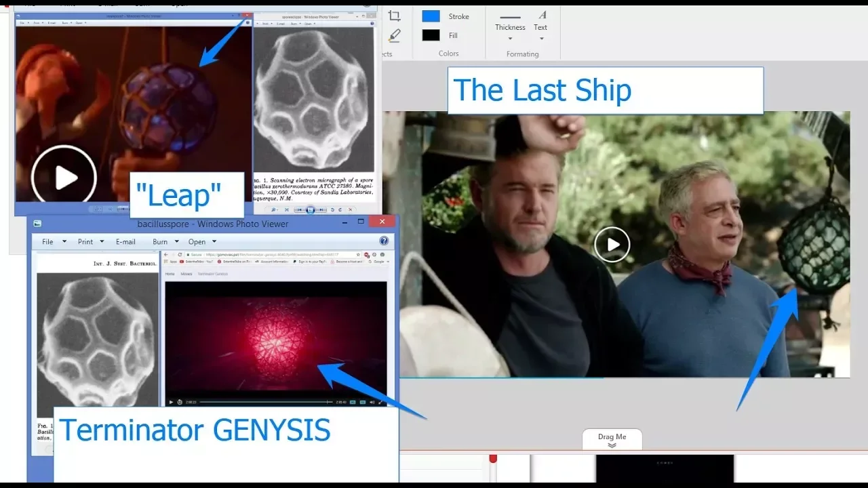The image size is (868, 488).
Task: Expand the Text dropdown arrow
Action: pyautogui.click(x=540, y=39)
